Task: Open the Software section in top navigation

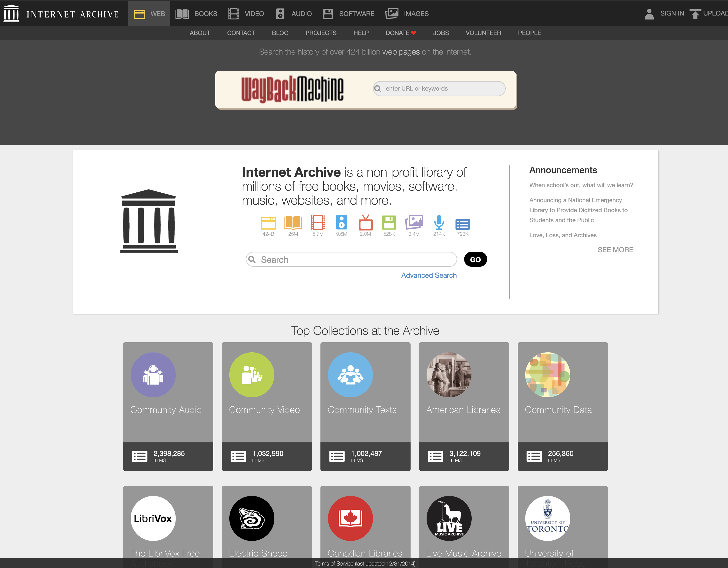Action: [349, 14]
